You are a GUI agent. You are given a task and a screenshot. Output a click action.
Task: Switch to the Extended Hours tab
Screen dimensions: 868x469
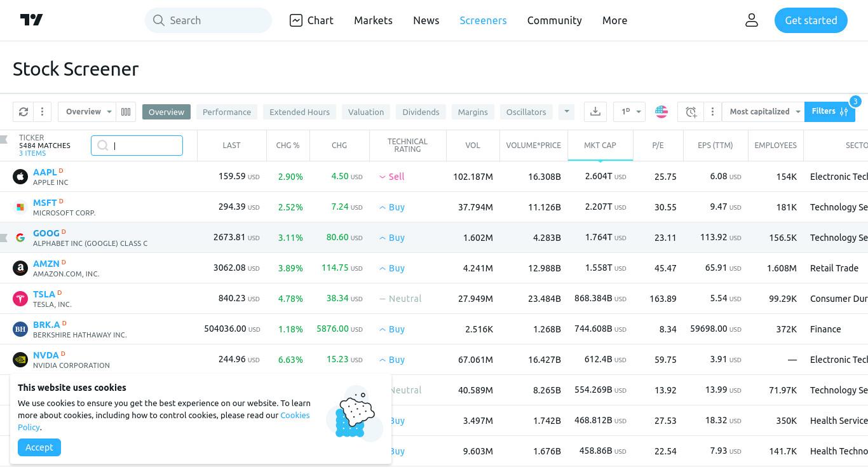[x=299, y=112]
